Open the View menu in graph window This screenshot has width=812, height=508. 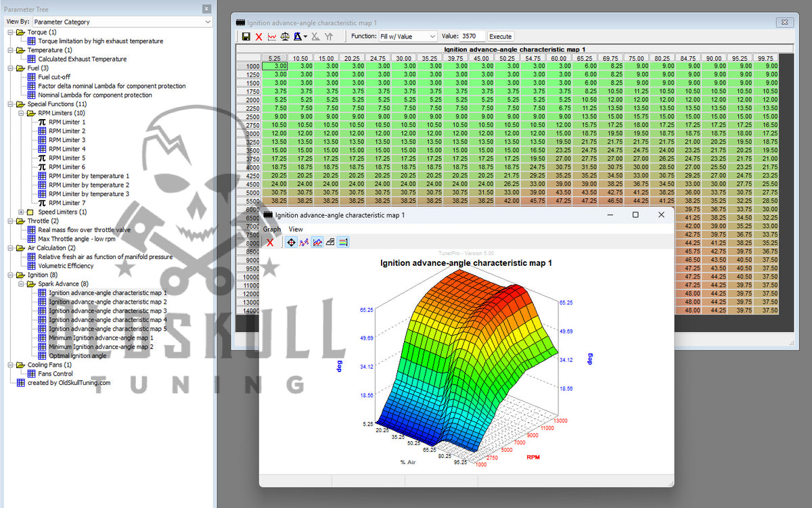296,229
